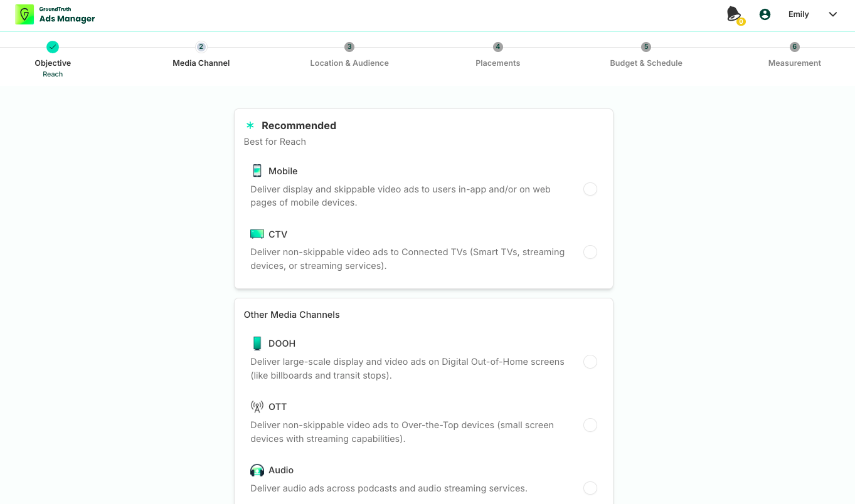Image resolution: width=855 pixels, height=504 pixels.
Task: Go to the Measurement step
Action: click(795, 63)
